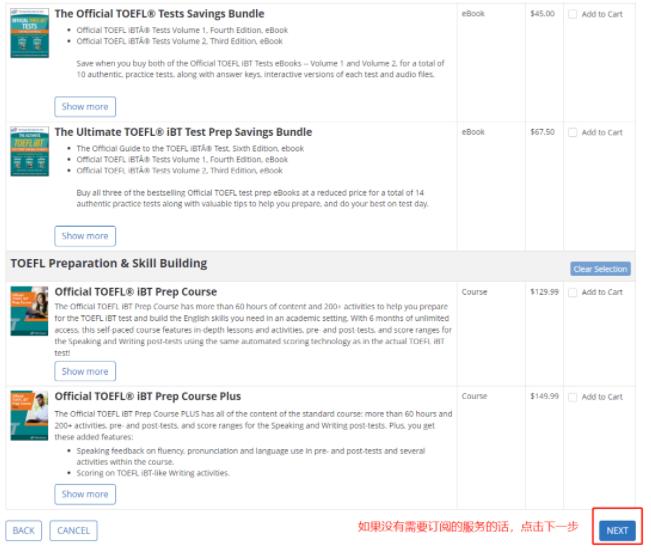Click title The Ultimate TOEFL iBT Test Prep Savings Bundle
Viewport: 651px width, 552px height.
point(183,132)
